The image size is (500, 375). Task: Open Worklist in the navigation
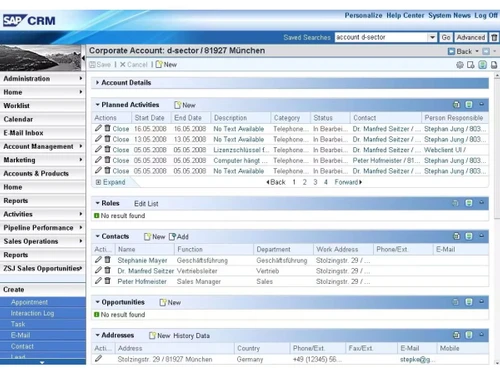[x=42, y=106]
